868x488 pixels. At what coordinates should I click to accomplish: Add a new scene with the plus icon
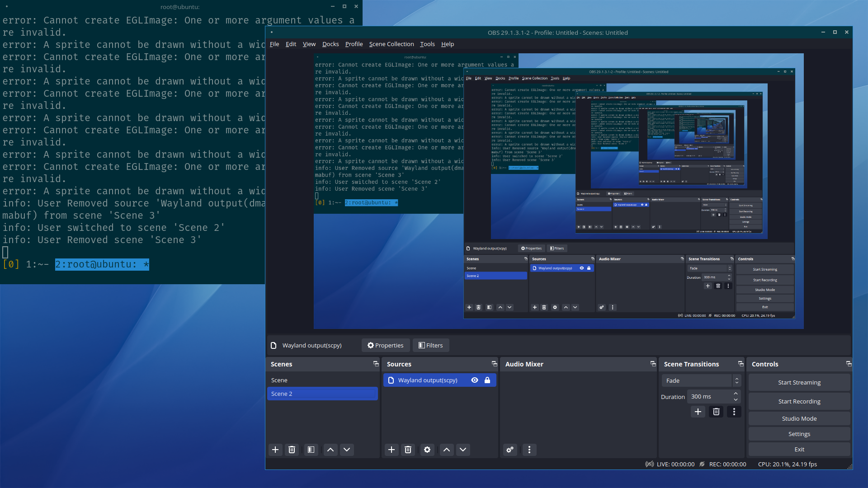(275, 450)
